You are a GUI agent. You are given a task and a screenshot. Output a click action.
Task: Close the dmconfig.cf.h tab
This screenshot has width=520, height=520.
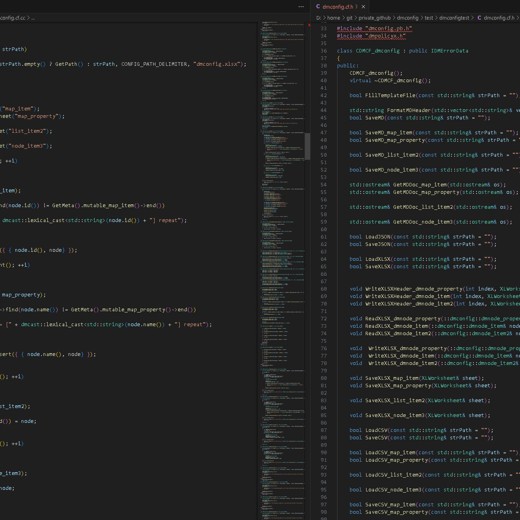click(x=363, y=7)
